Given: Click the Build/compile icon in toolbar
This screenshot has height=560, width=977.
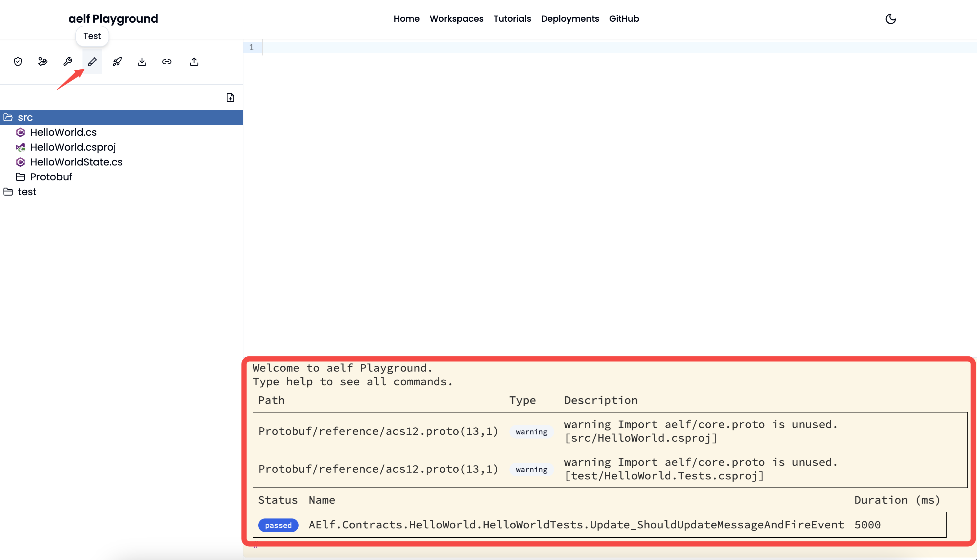Looking at the screenshot, I should 67,62.
